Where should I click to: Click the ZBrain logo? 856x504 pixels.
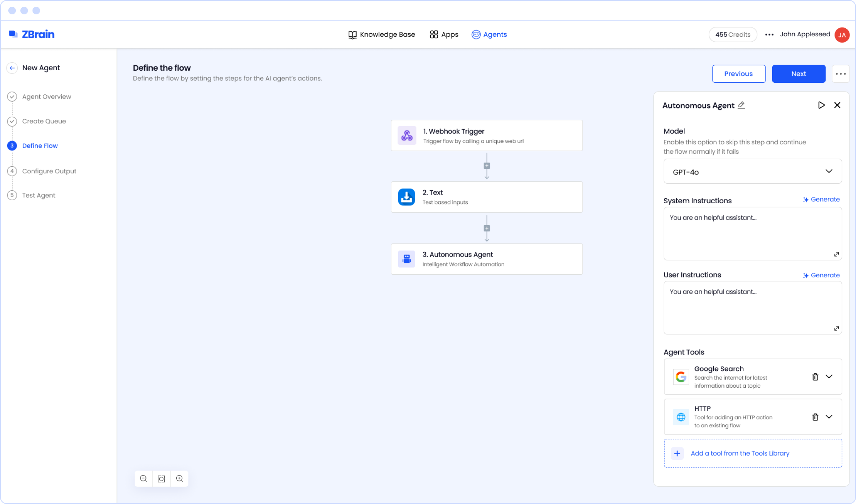tap(32, 34)
